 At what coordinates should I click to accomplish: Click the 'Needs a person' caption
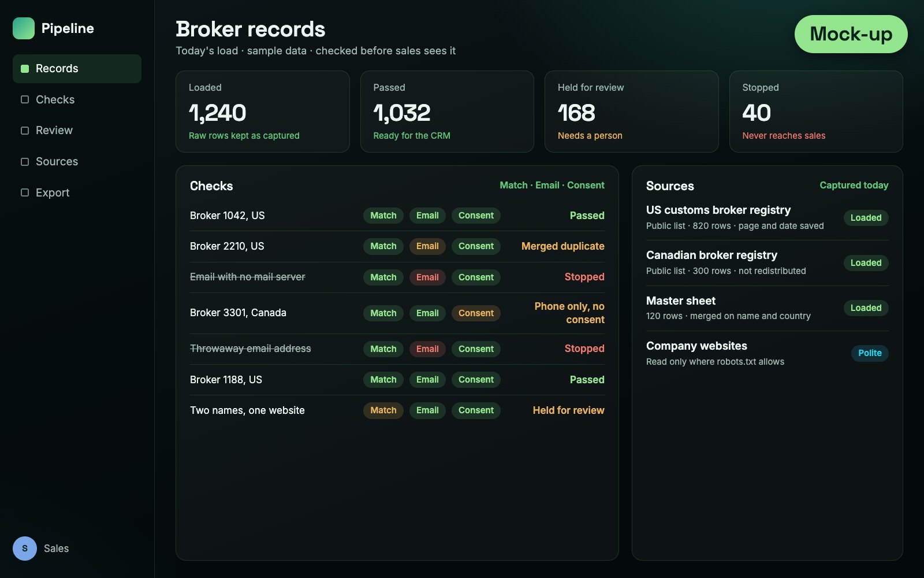tap(590, 136)
